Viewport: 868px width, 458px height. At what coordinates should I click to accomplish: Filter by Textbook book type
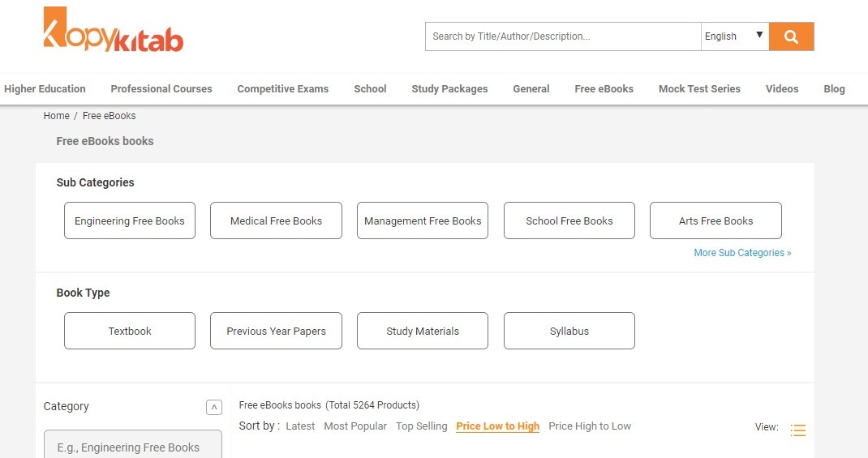click(x=130, y=331)
